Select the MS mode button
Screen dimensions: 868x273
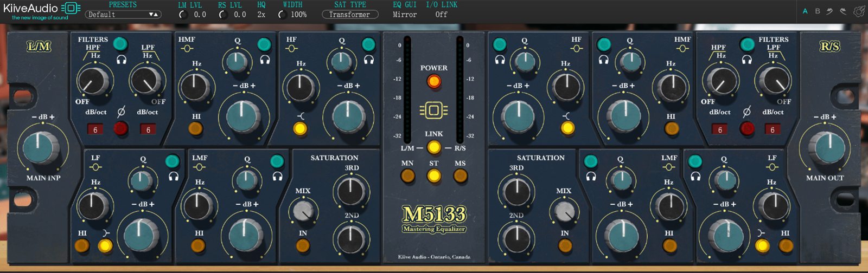tap(460, 176)
